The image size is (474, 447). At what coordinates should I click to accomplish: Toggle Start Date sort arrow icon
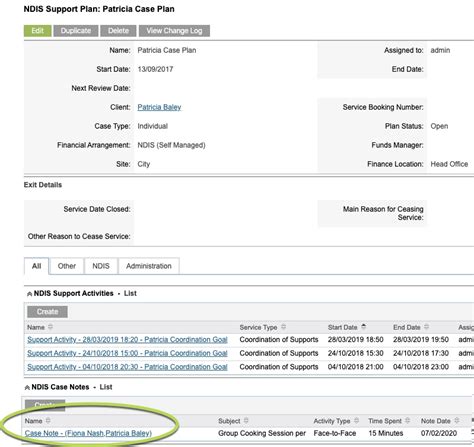[x=364, y=327]
